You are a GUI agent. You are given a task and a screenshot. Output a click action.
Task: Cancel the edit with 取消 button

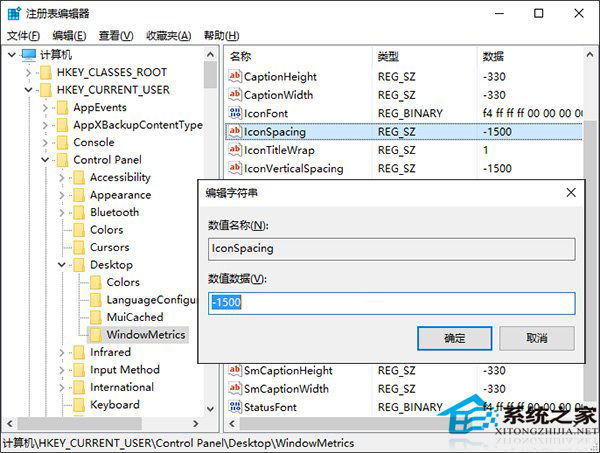tap(537, 338)
